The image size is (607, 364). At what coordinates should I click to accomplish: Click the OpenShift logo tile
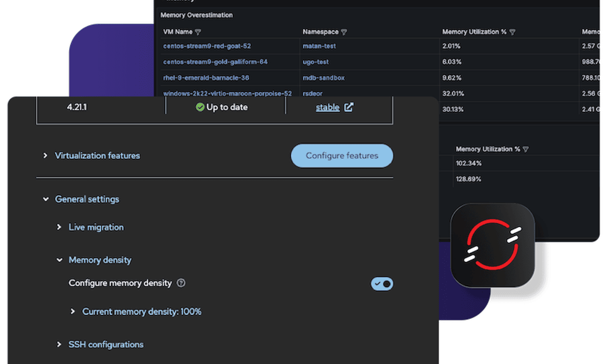point(493,245)
